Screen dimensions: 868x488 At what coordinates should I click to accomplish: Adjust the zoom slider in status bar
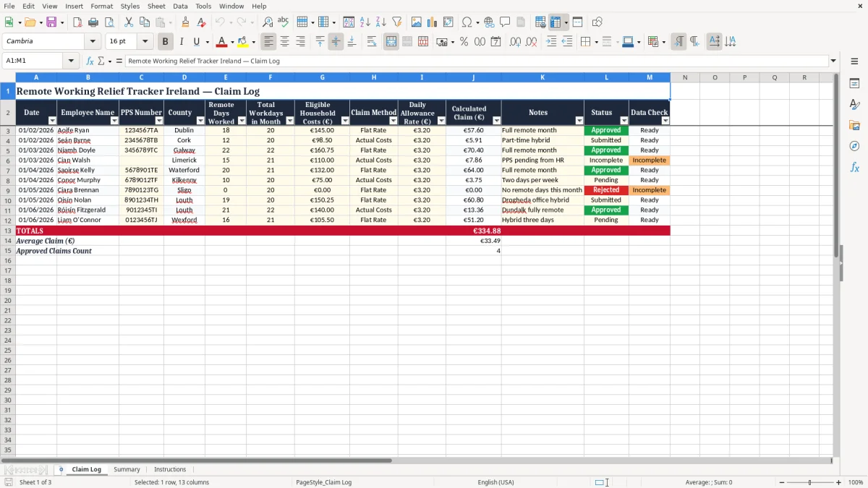[809, 482]
